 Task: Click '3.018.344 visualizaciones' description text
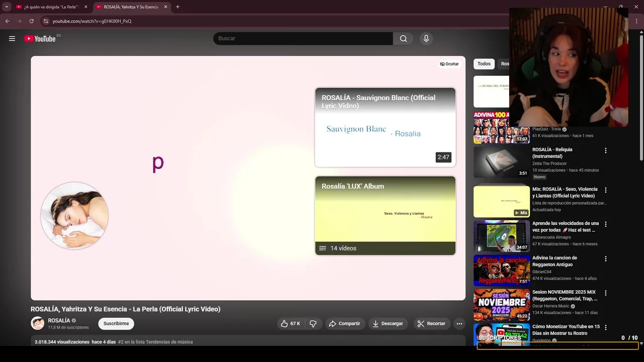62,342
